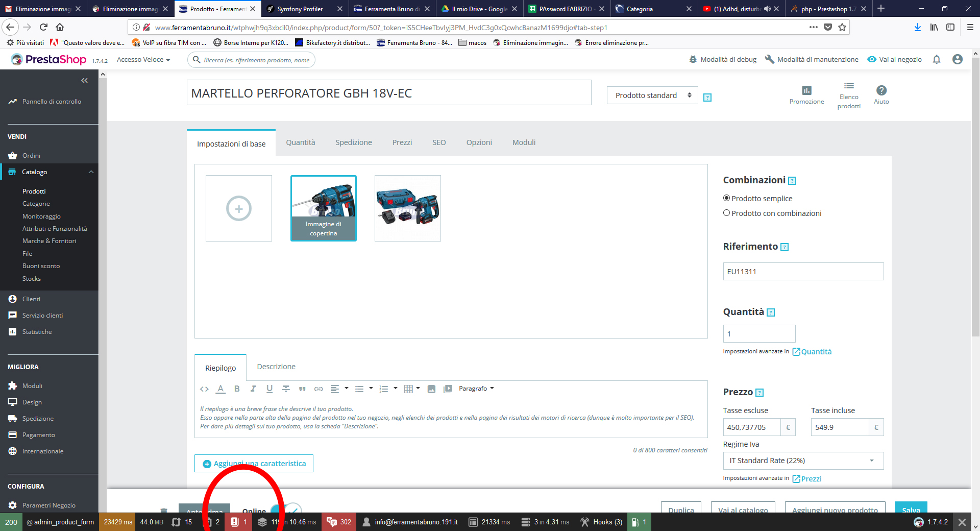
Task: Insert an image in the editor
Action: 431,389
